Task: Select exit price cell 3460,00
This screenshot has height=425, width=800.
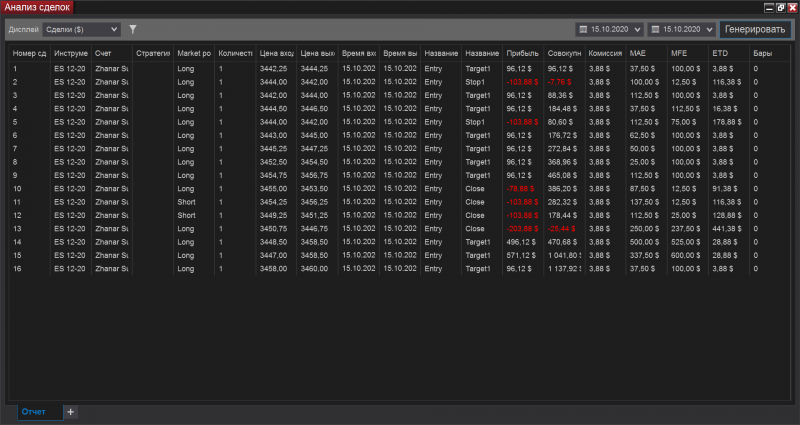Action: pos(314,268)
